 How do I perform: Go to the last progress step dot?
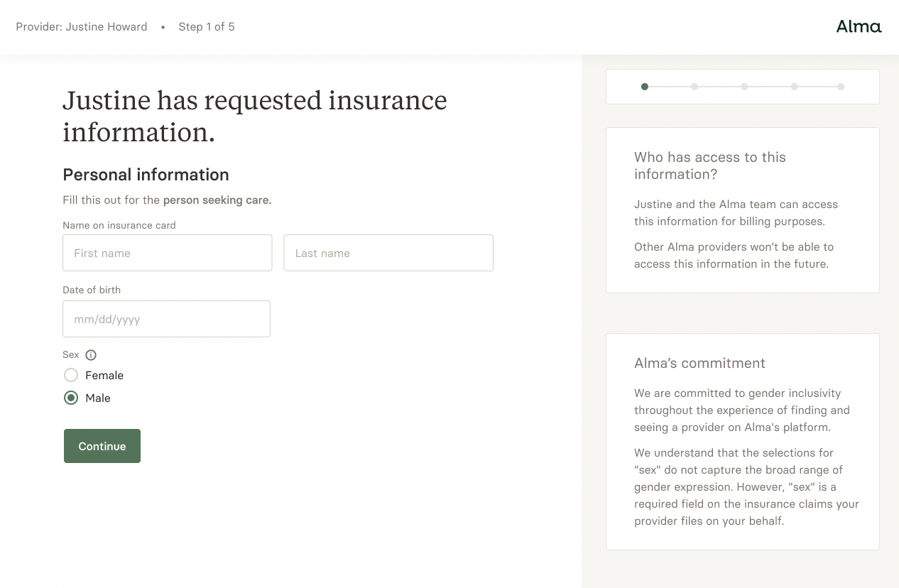pyautogui.click(x=841, y=87)
